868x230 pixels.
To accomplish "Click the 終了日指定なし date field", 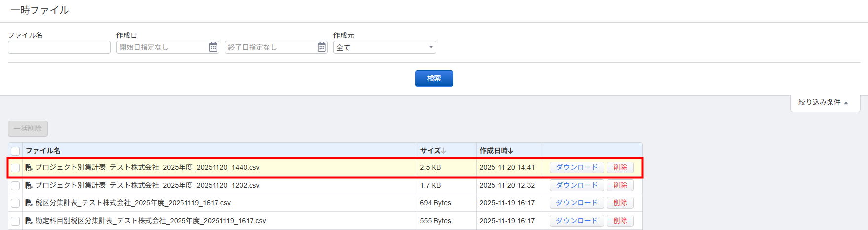I will point(270,47).
